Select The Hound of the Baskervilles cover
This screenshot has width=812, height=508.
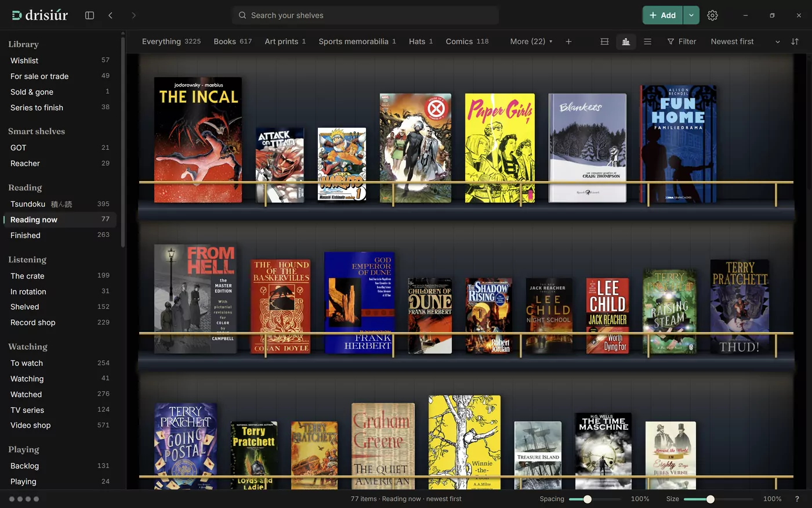[281, 307]
